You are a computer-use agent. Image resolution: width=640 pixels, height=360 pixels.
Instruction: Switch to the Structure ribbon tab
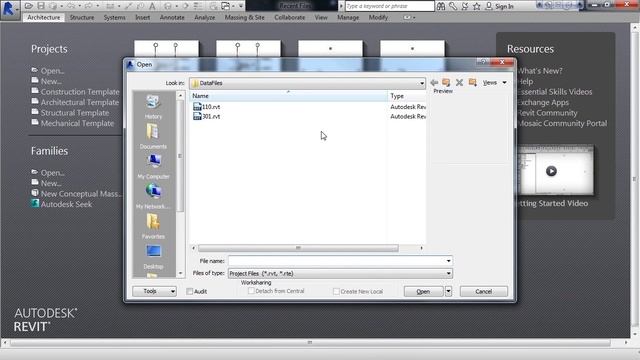coord(82,18)
